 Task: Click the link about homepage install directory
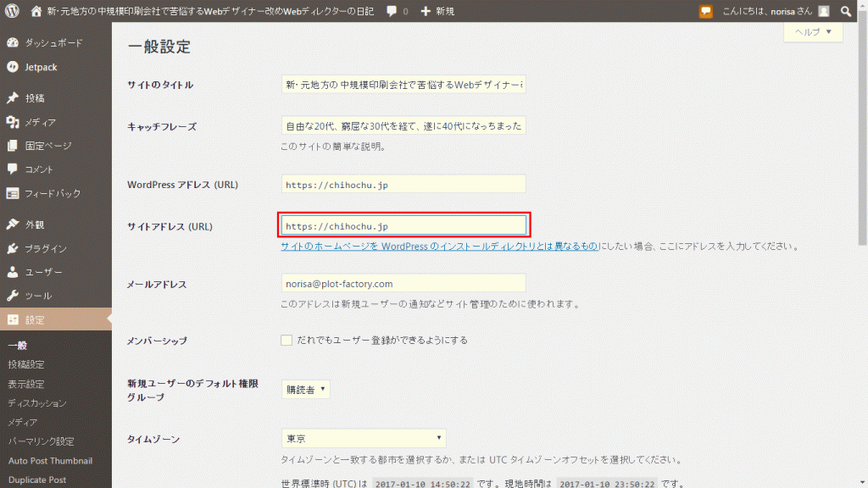pyautogui.click(x=439, y=247)
